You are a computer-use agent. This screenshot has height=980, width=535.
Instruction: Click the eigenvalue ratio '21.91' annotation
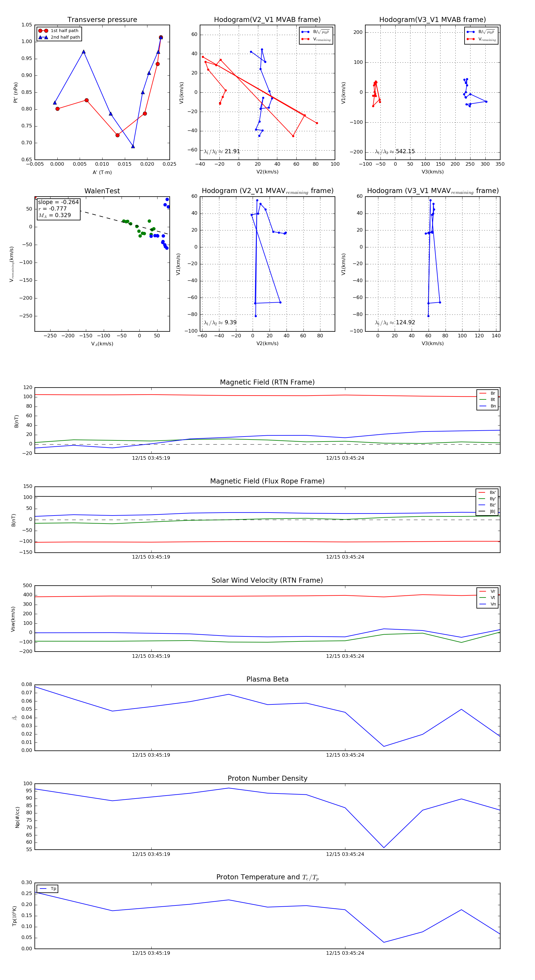(x=222, y=151)
